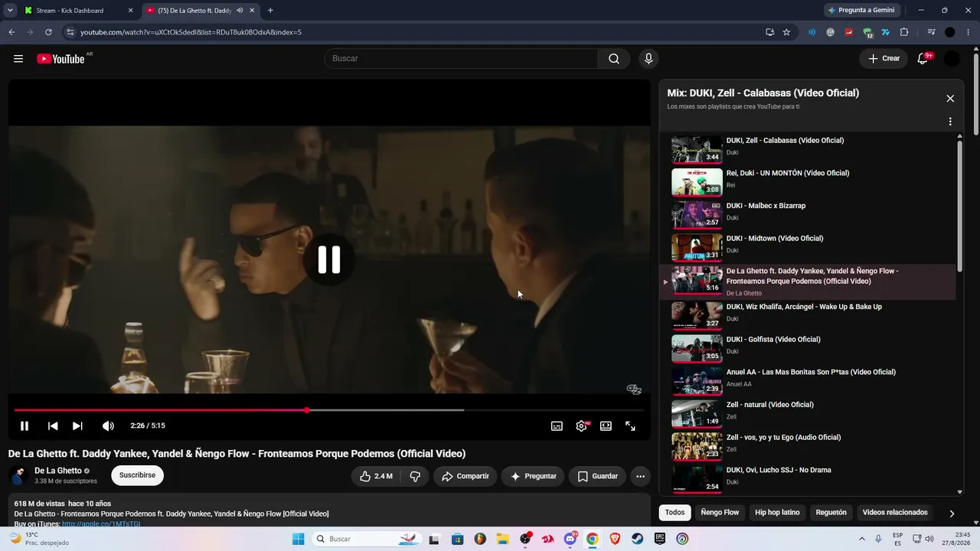Click the Crear button

tap(884, 59)
